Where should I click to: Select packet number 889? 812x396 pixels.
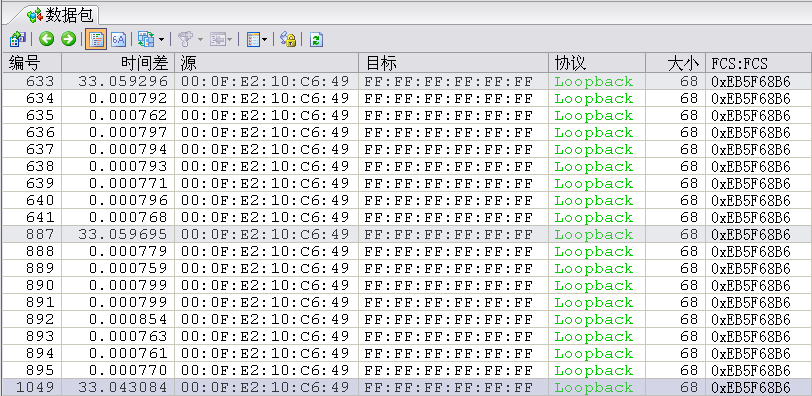pyautogui.click(x=39, y=269)
